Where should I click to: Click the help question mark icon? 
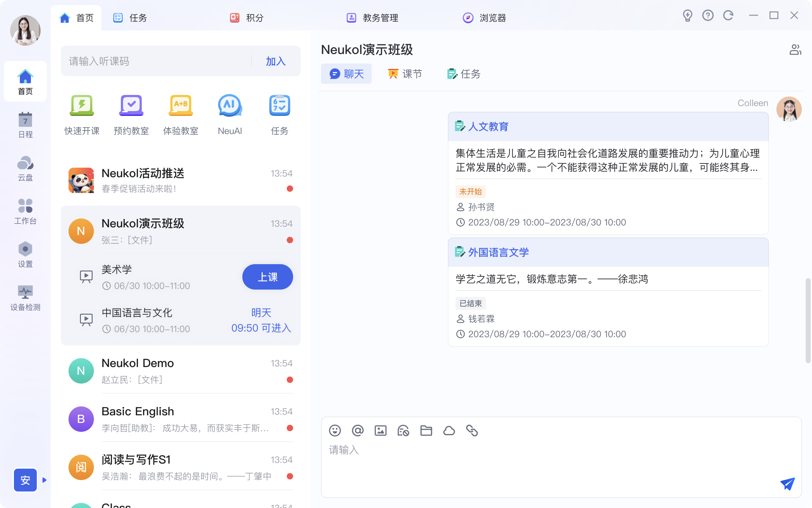pos(708,16)
